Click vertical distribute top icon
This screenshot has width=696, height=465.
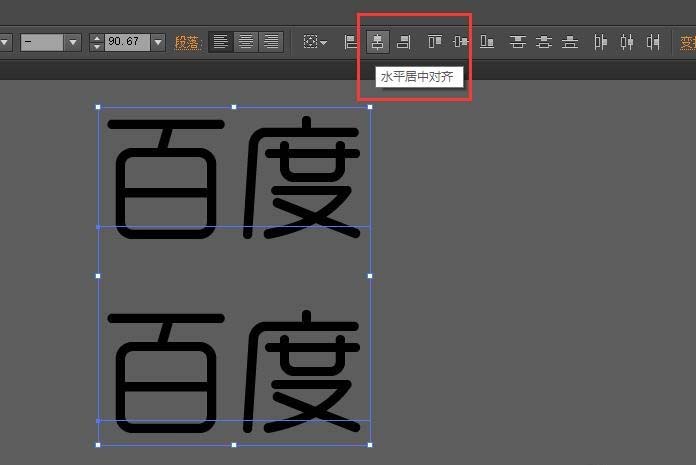518,42
